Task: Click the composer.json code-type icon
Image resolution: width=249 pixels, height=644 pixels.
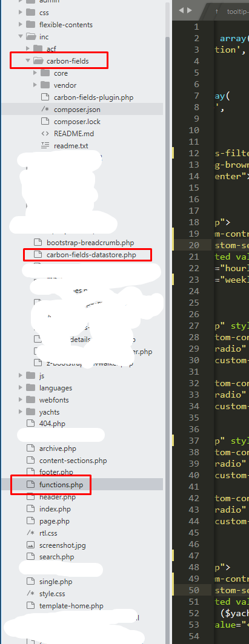Action: 45,109
